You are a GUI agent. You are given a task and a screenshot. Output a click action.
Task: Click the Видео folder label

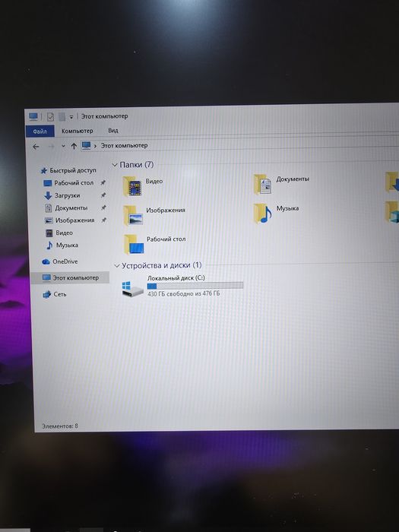click(154, 181)
